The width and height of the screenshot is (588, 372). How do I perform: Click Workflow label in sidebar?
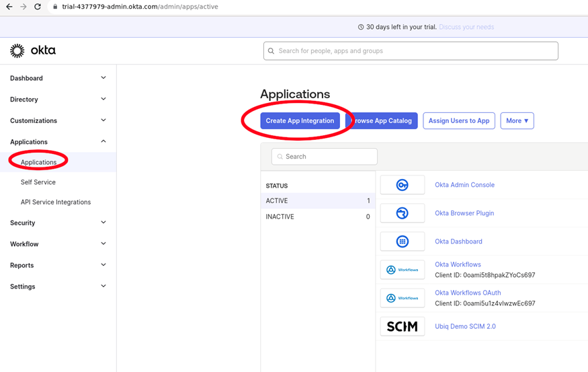coord(24,244)
